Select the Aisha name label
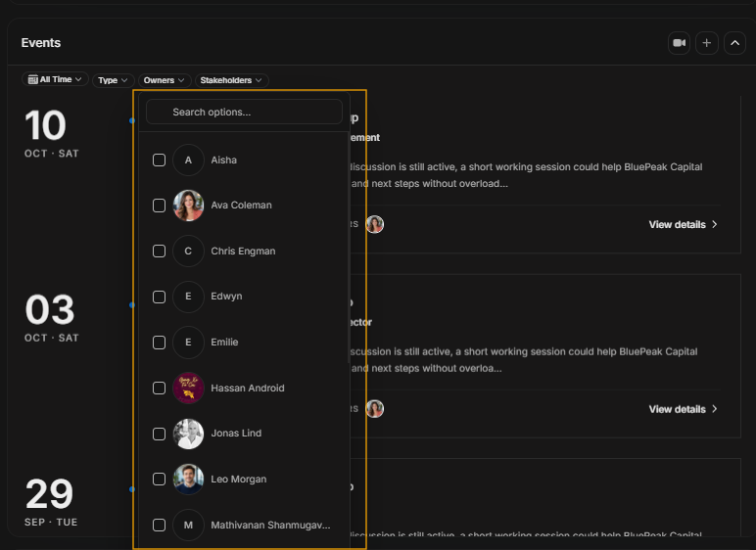The width and height of the screenshot is (756, 550). pyautogui.click(x=223, y=160)
